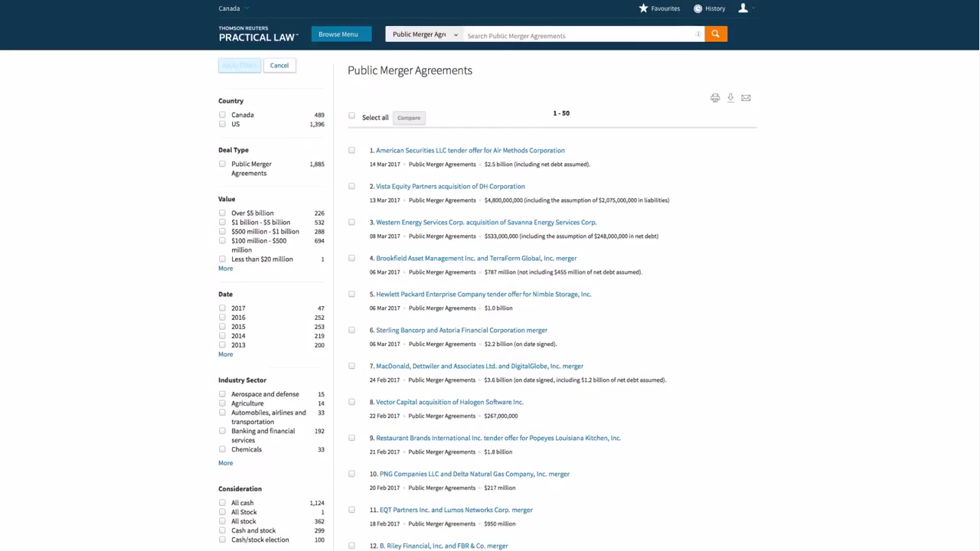Check the 2013 date filter
The width and height of the screenshot is (980, 551).
tap(222, 344)
